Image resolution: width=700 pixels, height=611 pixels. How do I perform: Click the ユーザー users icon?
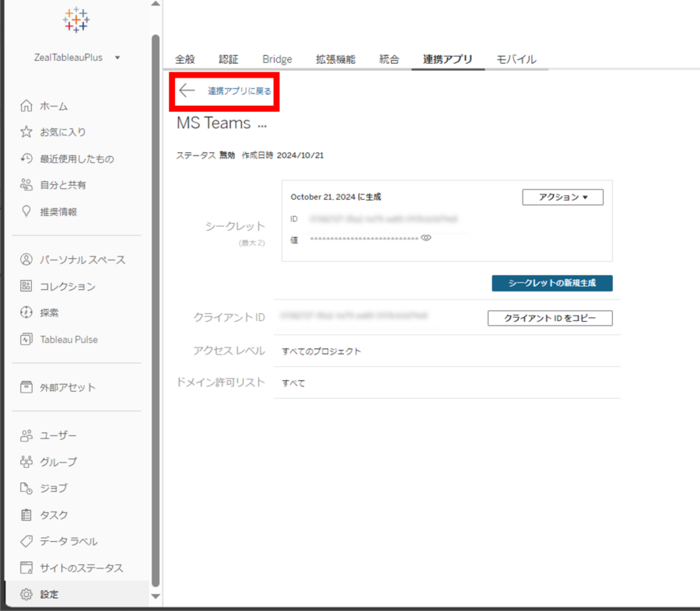[26, 435]
